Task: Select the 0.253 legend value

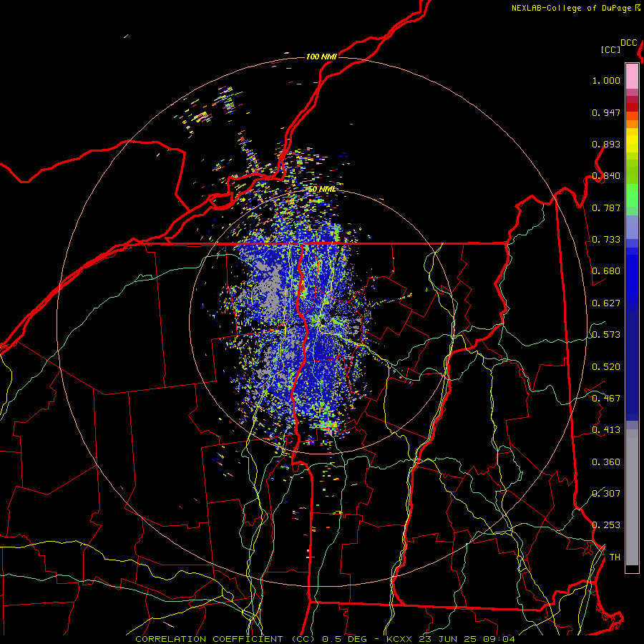Action: (606, 525)
